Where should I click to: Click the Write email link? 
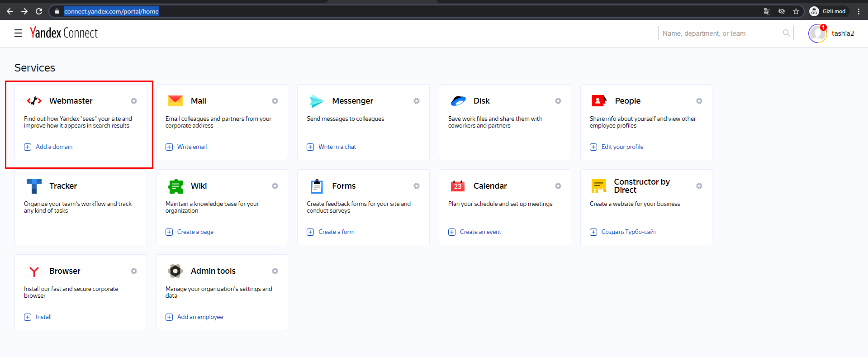point(192,147)
